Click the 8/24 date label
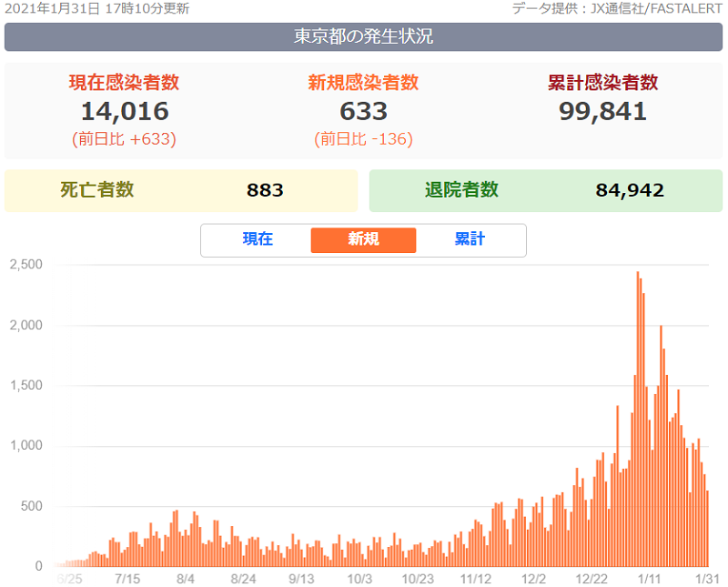This screenshot has width=728, height=587. (243, 579)
